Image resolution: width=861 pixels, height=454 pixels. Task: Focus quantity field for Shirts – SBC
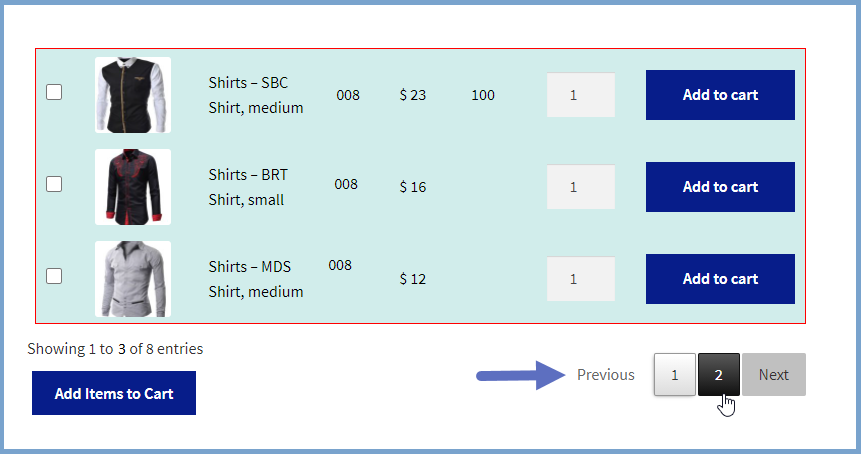(x=580, y=95)
